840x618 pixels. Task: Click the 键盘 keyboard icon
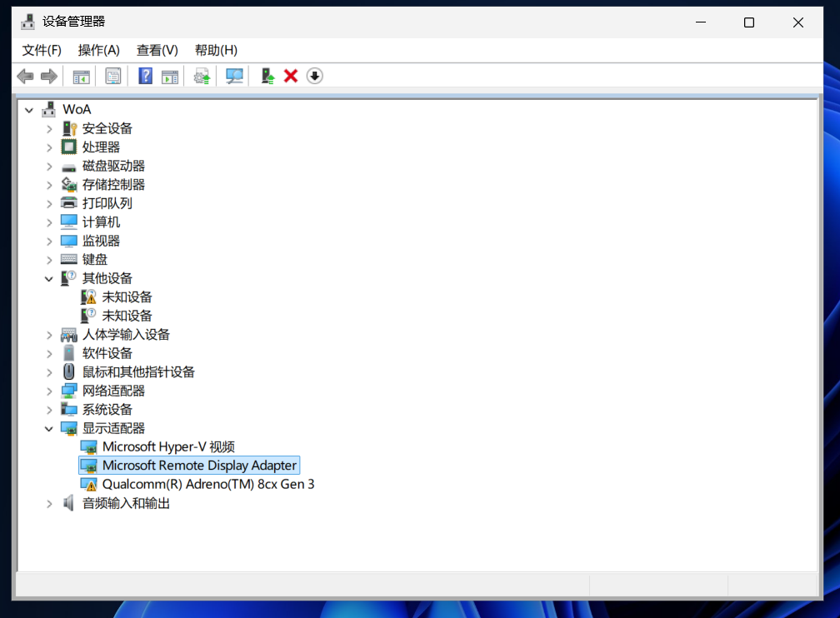69,259
